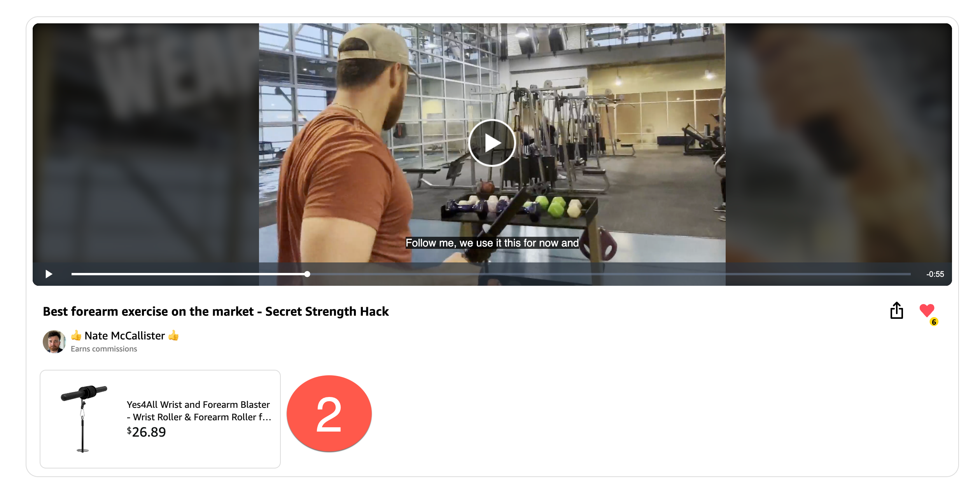Viewport: 980px width, 486px height.
Task: Click the red number 2 circle badge
Action: (329, 414)
